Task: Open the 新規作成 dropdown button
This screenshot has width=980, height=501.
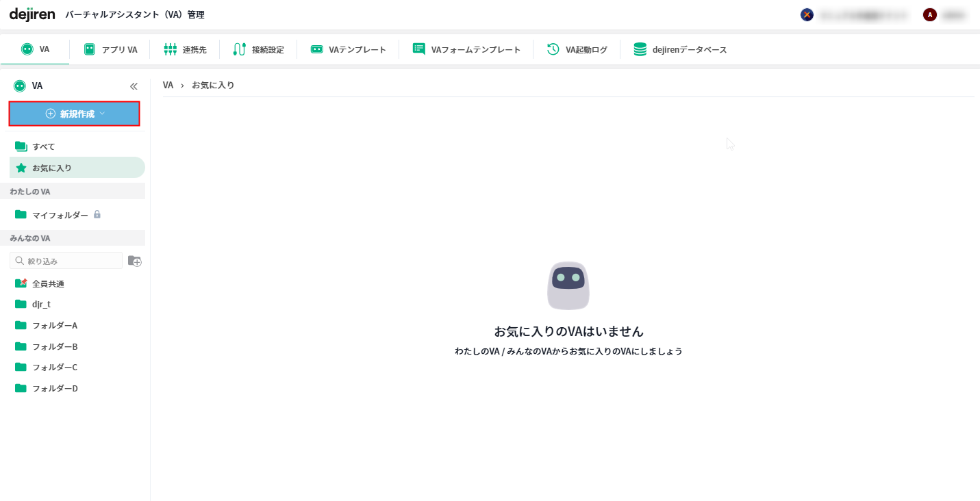Action: (x=74, y=114)
